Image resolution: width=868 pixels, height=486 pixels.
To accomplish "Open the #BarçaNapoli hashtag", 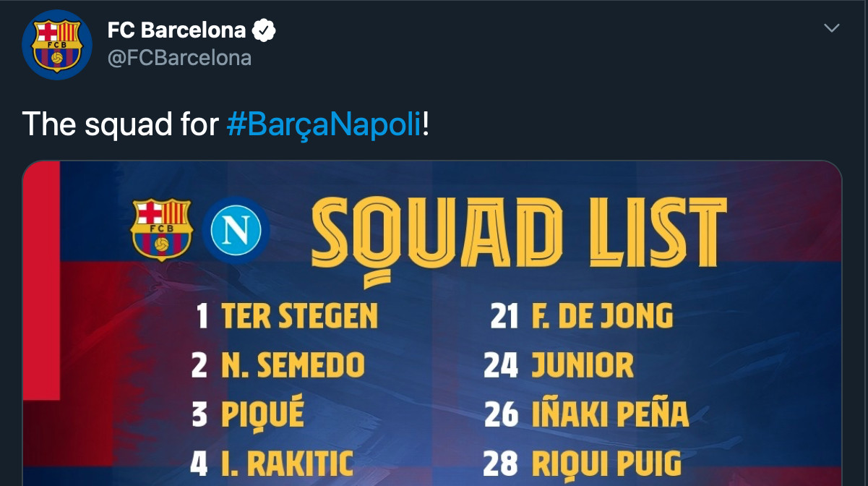I will pos(323,124).
